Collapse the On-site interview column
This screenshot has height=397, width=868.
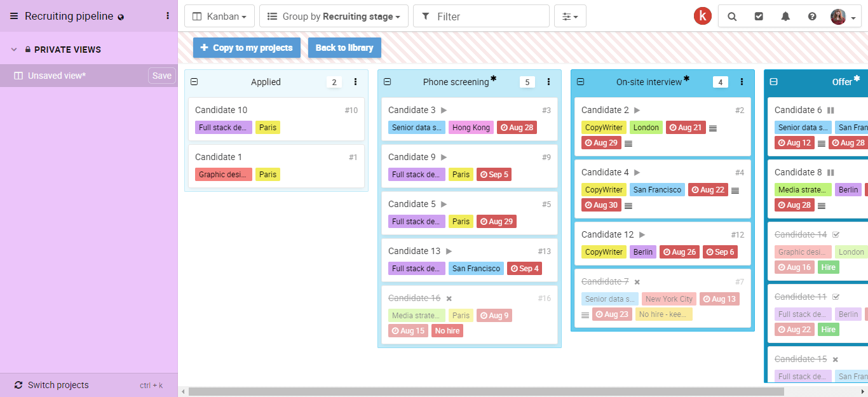click(x=581, y=82)
